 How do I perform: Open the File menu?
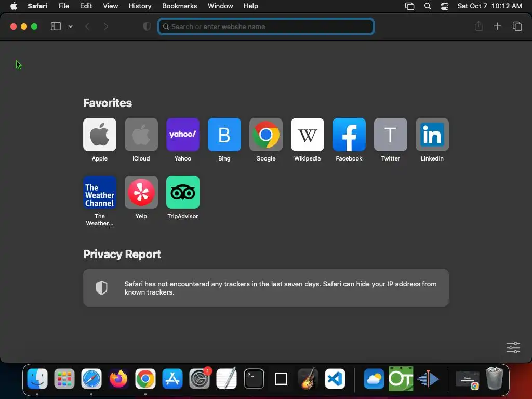[63, 6]
